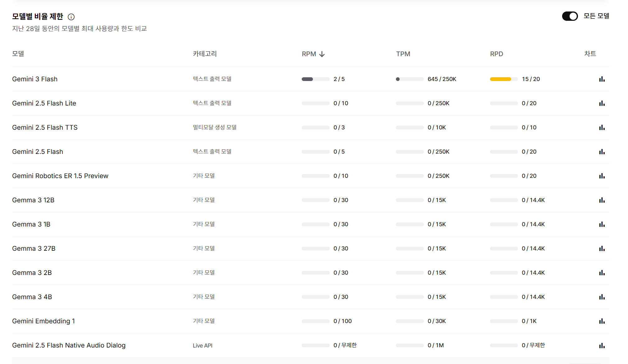Click RPM sort arrow in header

pyautogui.click(x=322, y=54)
